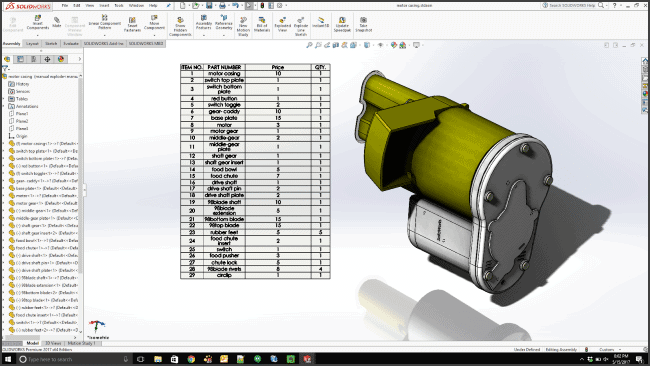Expand the Tables node in tree
Screen dimensions: 650x366
point(4,99)
